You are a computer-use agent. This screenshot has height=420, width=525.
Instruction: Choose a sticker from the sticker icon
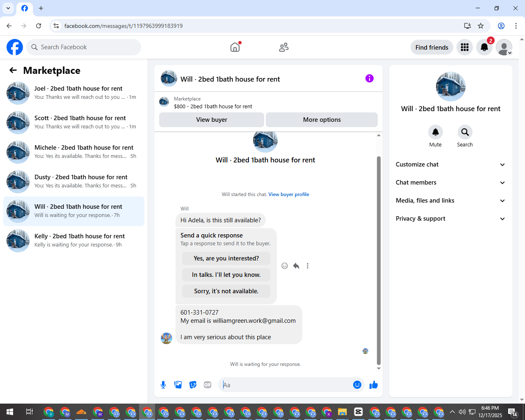tap(193, 385)
